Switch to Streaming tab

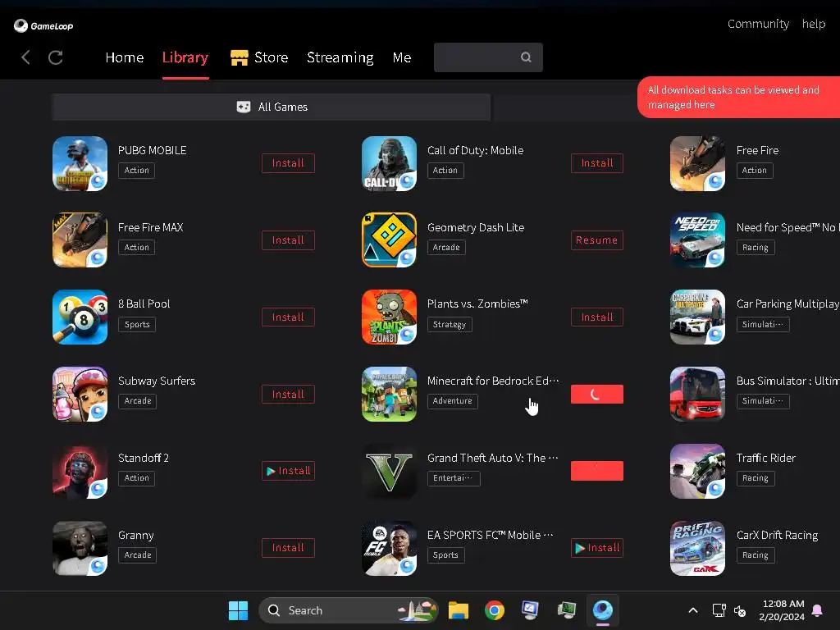click(340, 57)
